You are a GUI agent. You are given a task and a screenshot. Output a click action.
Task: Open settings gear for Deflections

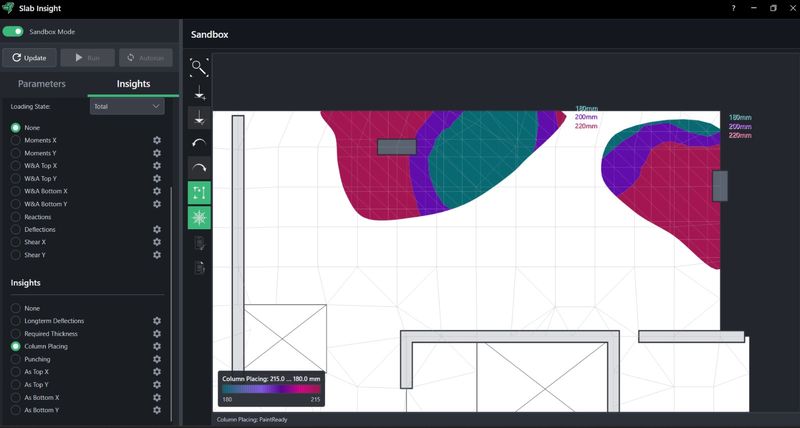[157, 230]
